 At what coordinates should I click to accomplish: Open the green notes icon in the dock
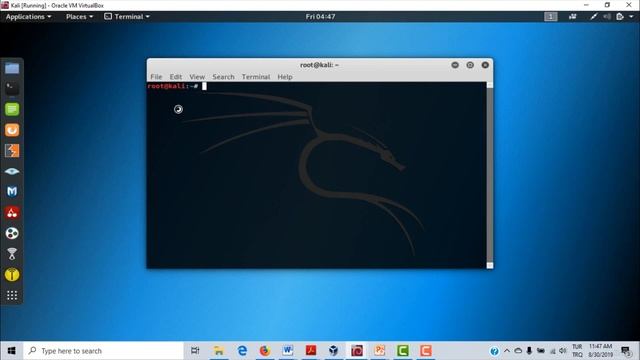(12, 109)
